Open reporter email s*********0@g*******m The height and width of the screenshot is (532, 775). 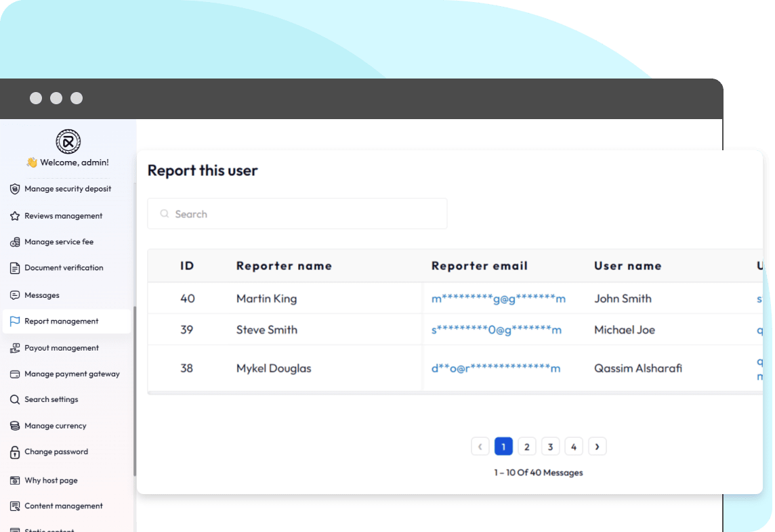pos(497,330)
